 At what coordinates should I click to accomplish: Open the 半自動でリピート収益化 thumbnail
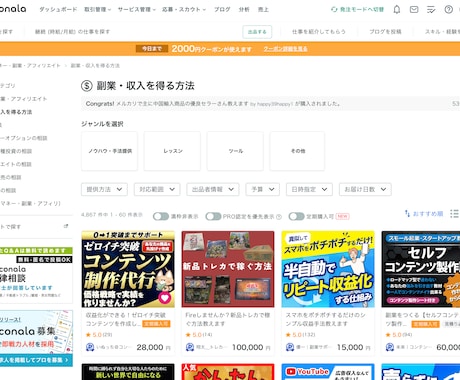(328, 269)
